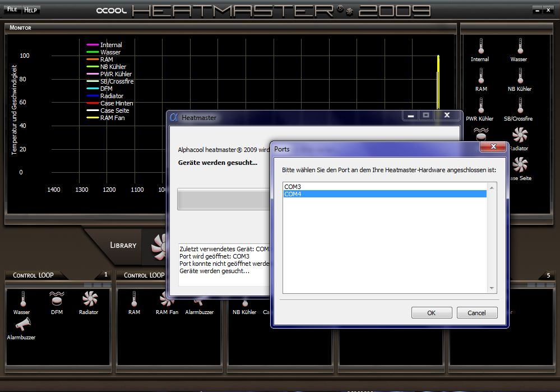Viewport: 560px width, 392px height.
Task: Click the Control Loop 1 header
Action: (33, 275)
